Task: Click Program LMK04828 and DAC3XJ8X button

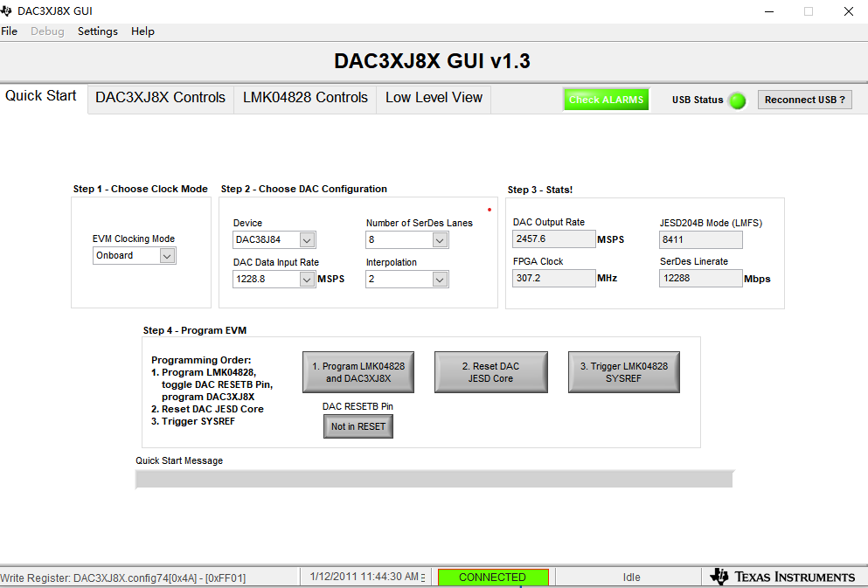Action: coord(358,372)
